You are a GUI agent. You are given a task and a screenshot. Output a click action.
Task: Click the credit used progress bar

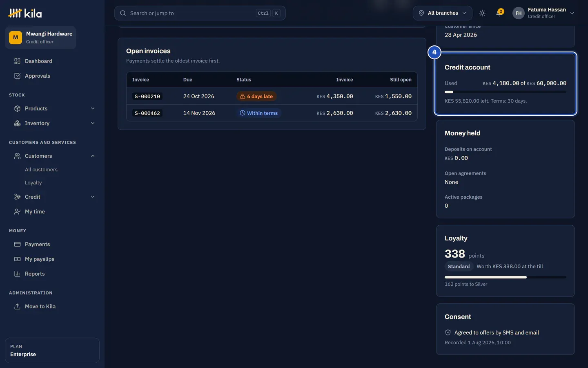[506, 92]
